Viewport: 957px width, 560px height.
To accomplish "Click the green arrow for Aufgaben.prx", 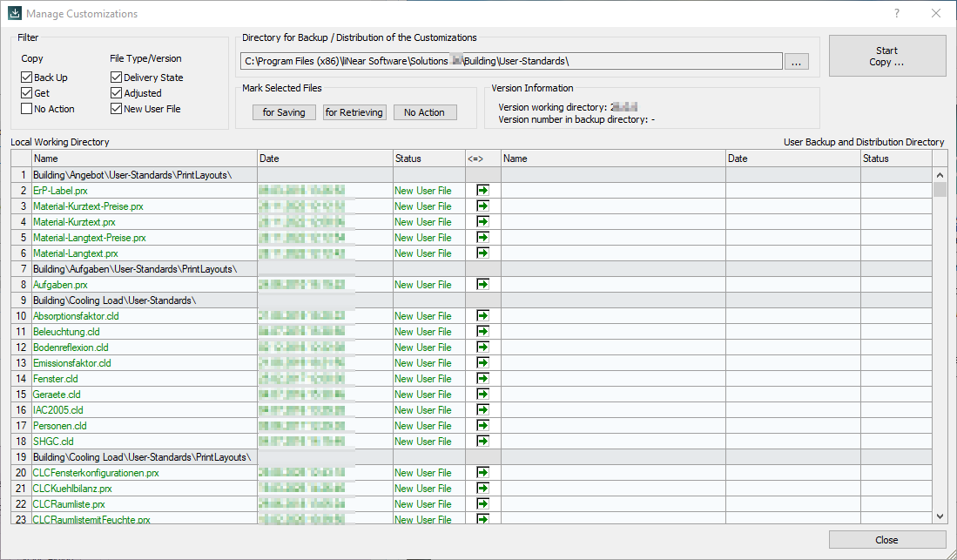I will (482, 285).
